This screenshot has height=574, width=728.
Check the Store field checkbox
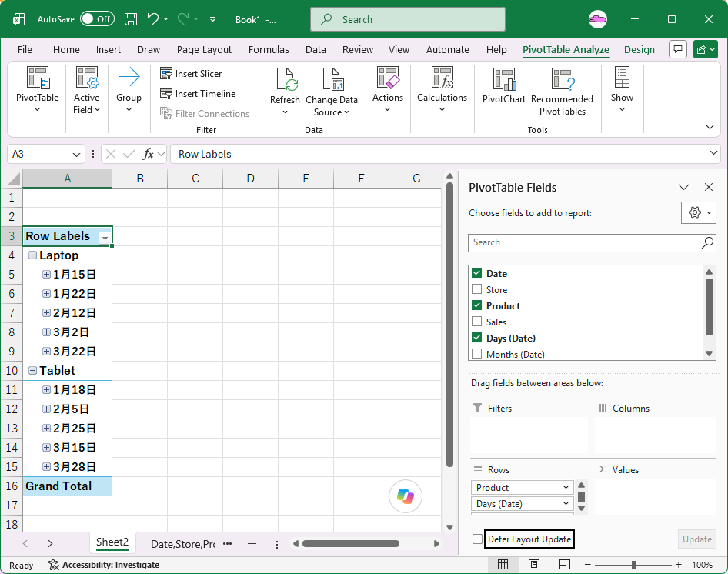476,289
